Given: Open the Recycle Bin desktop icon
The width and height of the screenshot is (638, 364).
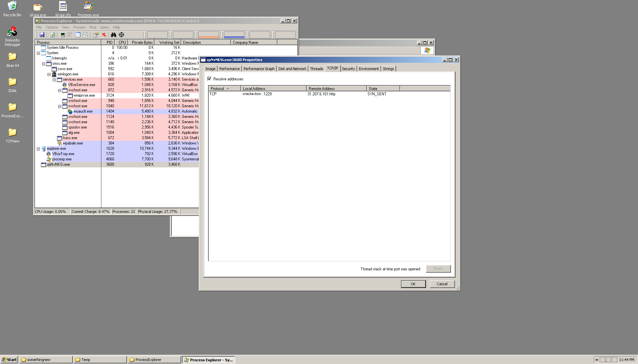Looking at the screenshot, I should point(12,9).
